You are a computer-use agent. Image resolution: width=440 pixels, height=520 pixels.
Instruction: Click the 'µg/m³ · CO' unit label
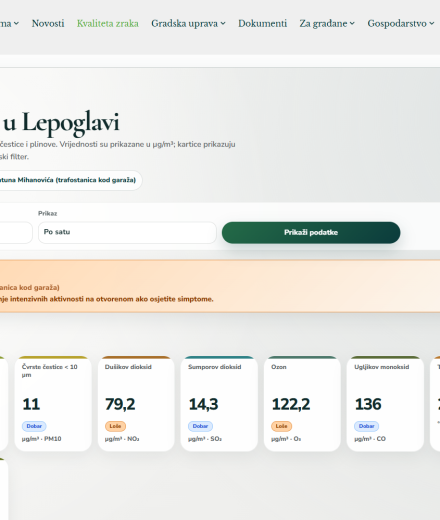[x=370, y=439]
